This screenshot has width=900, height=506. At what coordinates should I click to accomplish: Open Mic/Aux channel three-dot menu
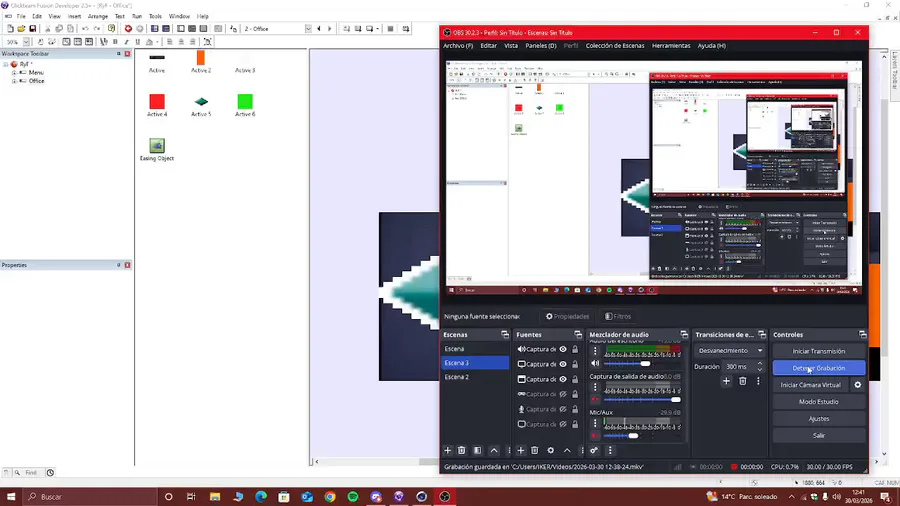595,423
